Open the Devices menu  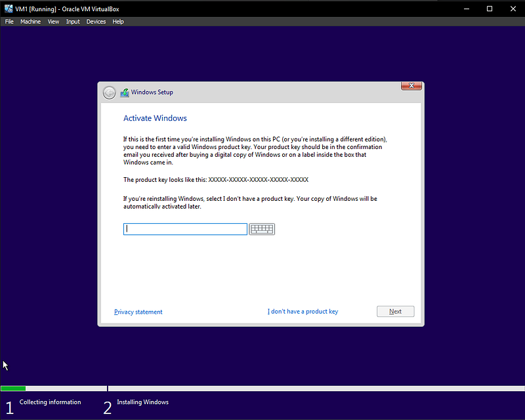(x=96, y=22)
